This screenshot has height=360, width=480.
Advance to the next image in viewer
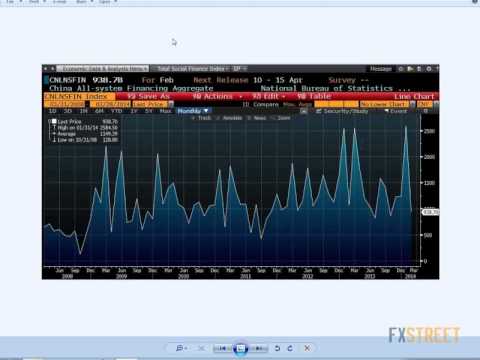tap(258, 349)
